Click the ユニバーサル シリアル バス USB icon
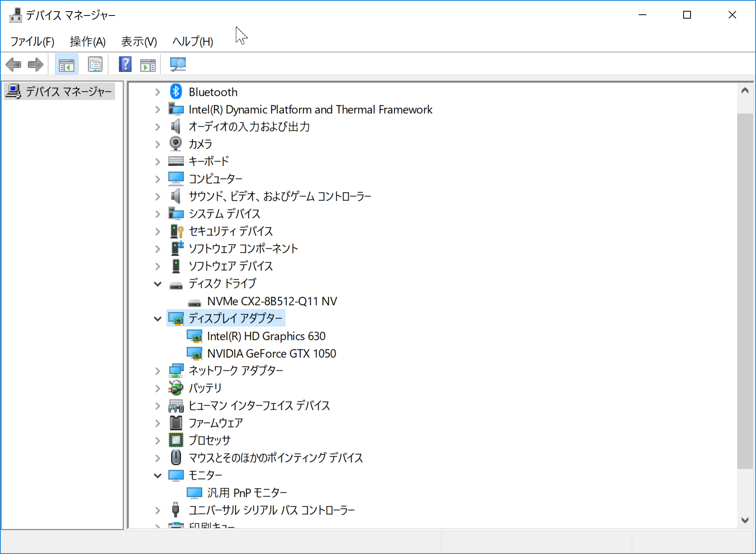756x554 pixels. [x=175, y=510]
